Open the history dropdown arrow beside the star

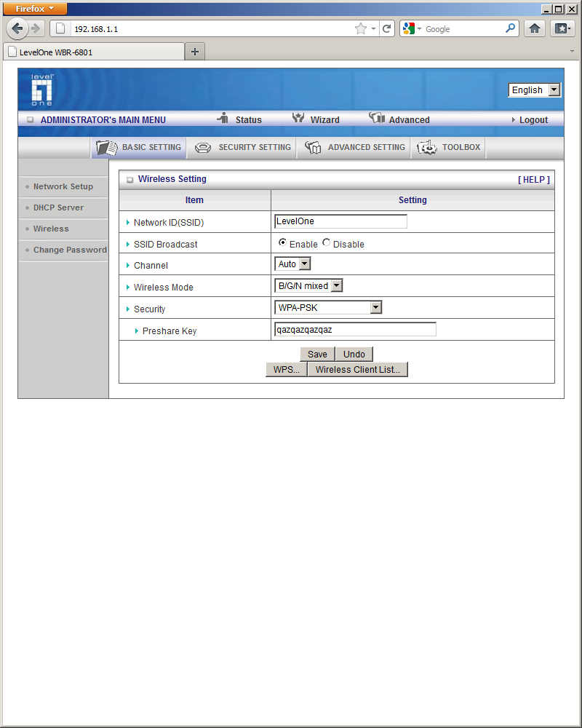pyautogui.click(x=373, y=29)
